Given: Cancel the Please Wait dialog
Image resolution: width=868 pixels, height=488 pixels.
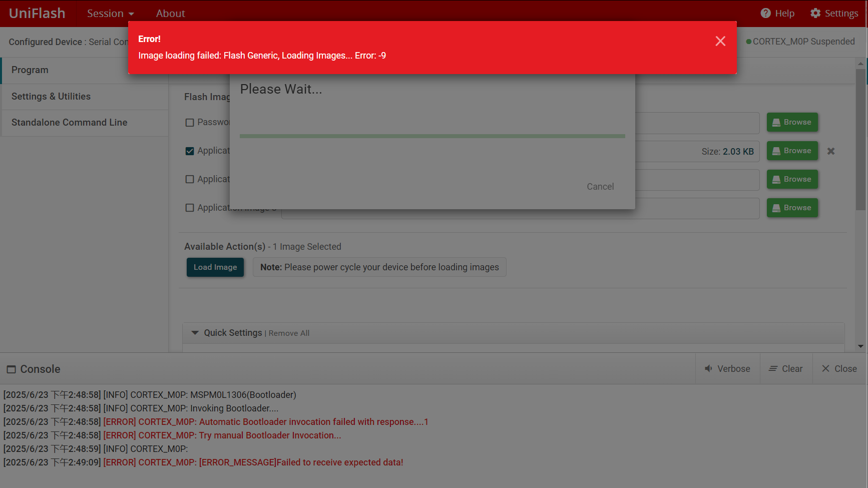Looking at the screenshot, I should 600,187.
